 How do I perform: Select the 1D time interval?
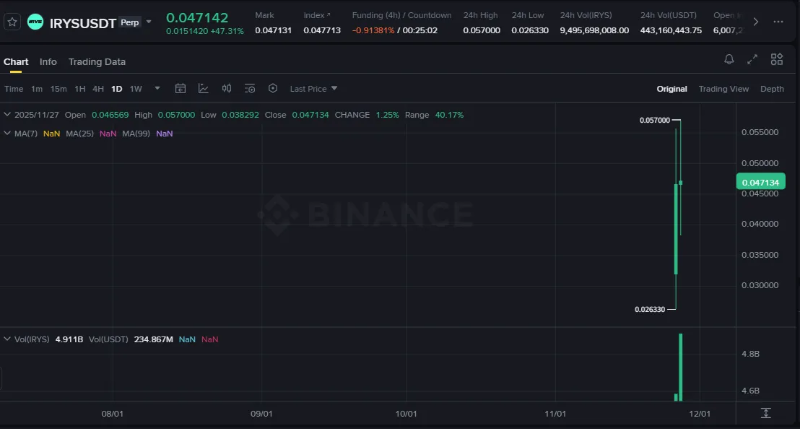point(117,89)
